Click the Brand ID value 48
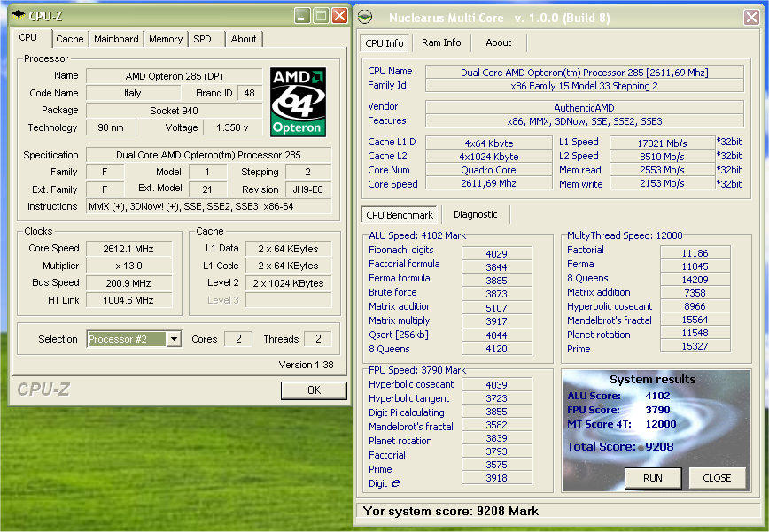The height and width of the screenshot is (532, 769). 250,93
